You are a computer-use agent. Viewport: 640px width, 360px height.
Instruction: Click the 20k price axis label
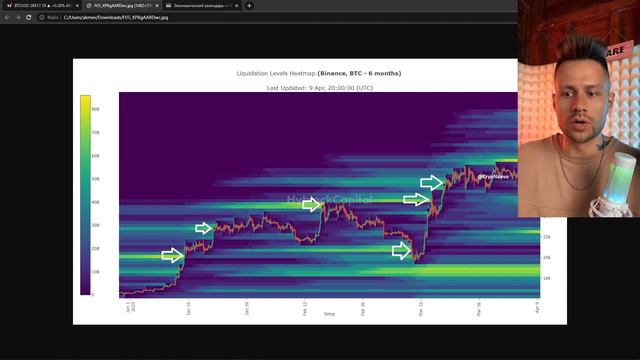pos(547,258)
